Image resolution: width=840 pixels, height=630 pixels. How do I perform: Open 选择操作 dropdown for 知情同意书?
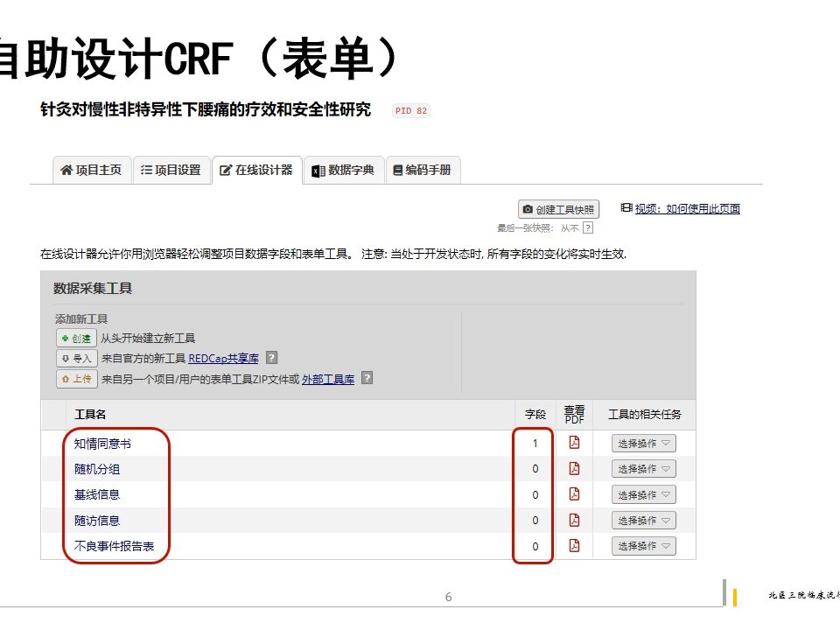643,443
